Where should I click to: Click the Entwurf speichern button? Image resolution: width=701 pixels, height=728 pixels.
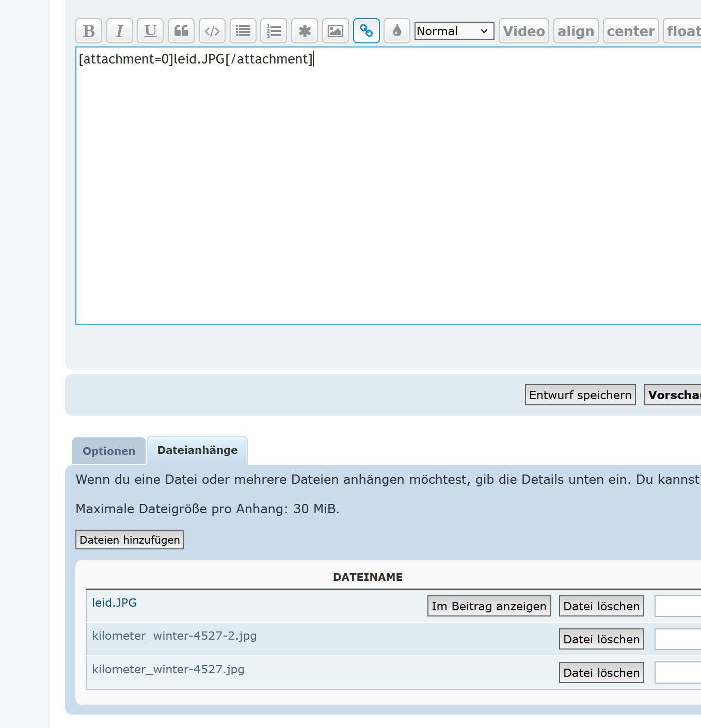[580, 395]
